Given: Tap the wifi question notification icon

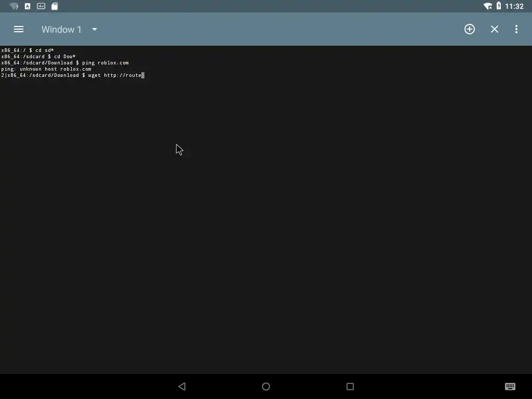Looking at the screenshot, I should pyautogui.click(x=14, y=6).
